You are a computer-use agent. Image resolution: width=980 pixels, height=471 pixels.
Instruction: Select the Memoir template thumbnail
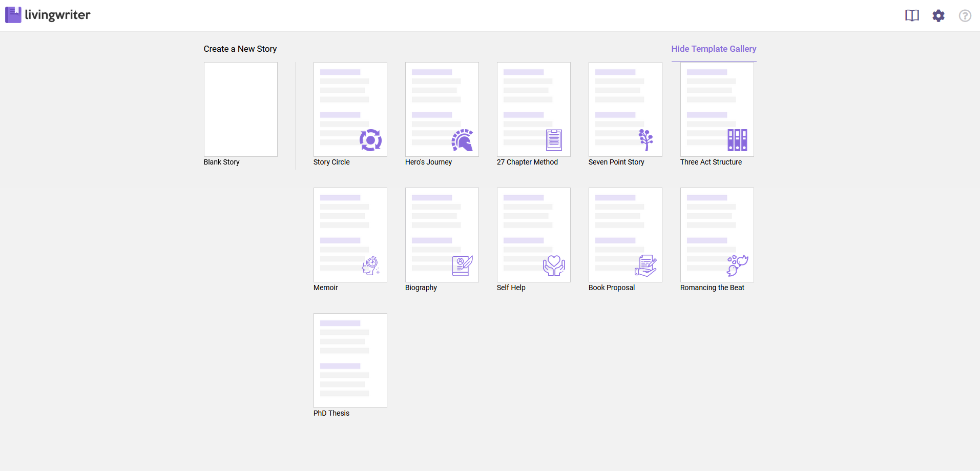coord(350,235)
